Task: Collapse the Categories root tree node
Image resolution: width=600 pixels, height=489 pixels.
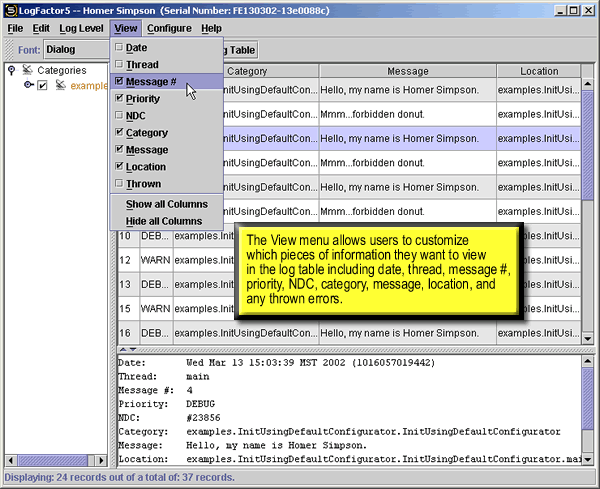Action: [11, 70]
